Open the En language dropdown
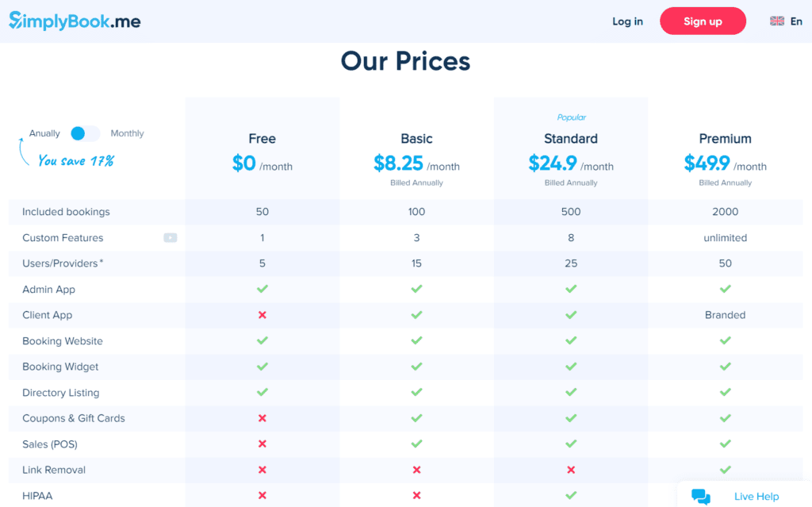 (x=796, y=21)
